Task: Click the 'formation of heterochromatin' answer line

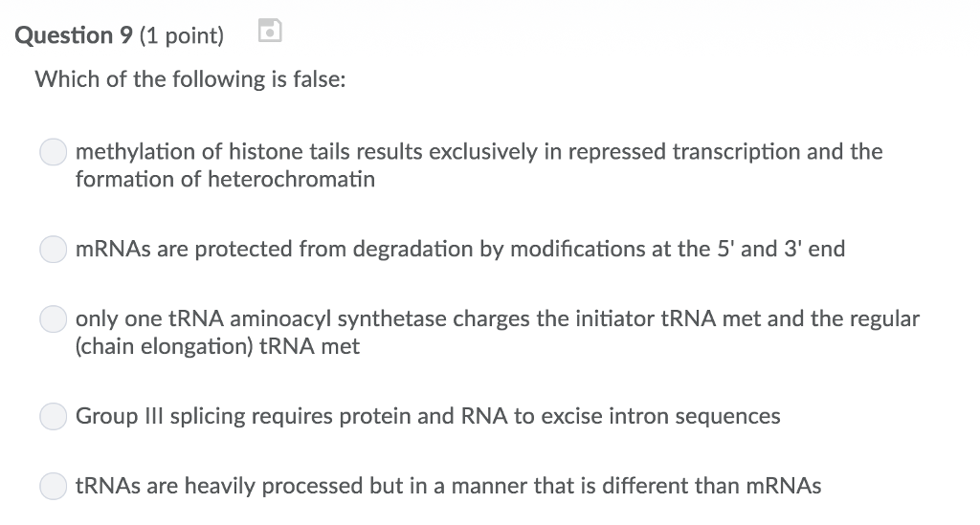Action: tap(226, 179)
